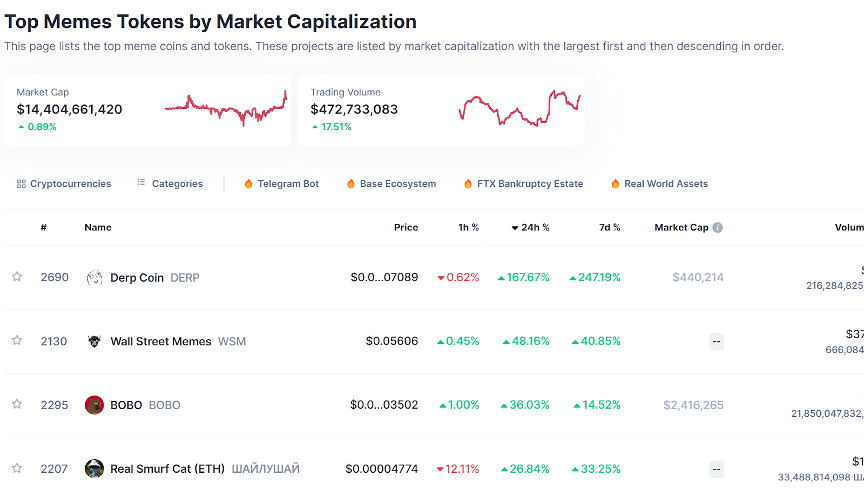Toggle watchlist star for Wall Street Memes
Viewport: 864px width, 492px height.
(17, 341)
